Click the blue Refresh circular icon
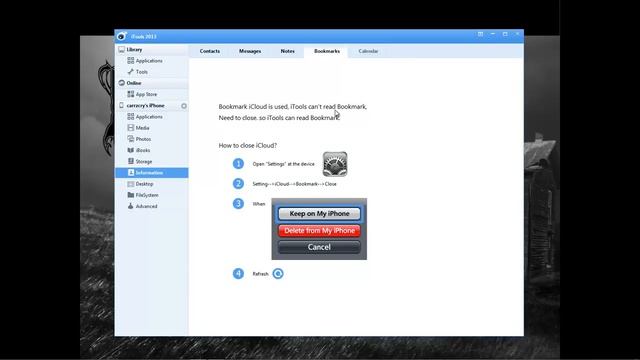This screenshot has width=640, height=360. pos(278,273)
